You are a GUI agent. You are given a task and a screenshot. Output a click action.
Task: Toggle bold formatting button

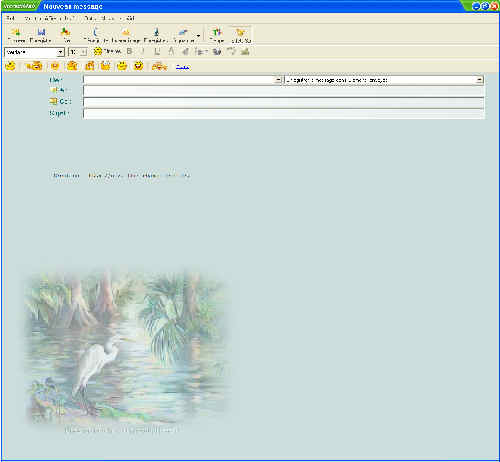click(129, 51)
